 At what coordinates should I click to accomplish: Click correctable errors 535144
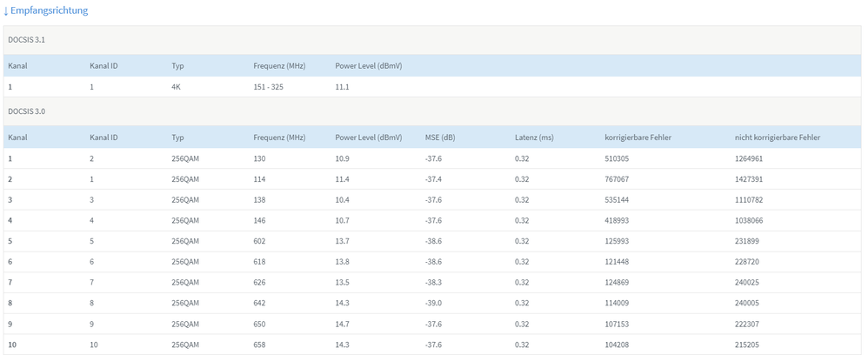click(x=617, y=200)
